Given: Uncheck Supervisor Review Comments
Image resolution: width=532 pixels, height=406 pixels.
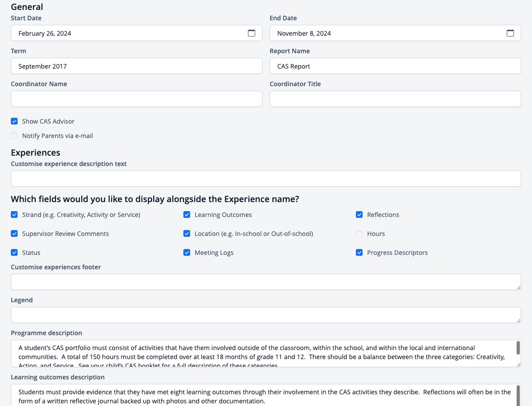Looking at the screenshot, I should [14, 234].
